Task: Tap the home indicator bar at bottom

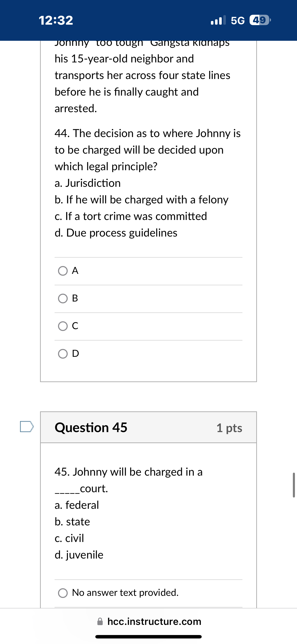Action: (x=148, y=637)
